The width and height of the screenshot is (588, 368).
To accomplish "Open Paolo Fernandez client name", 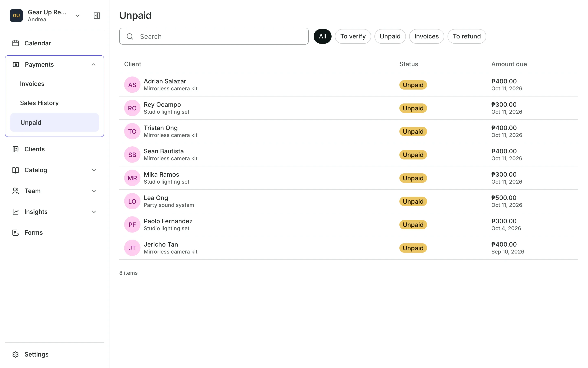I will point(168,221).
